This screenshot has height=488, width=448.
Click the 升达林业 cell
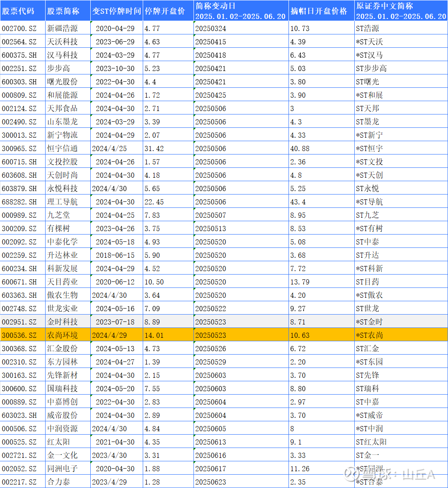coord(68,255)
